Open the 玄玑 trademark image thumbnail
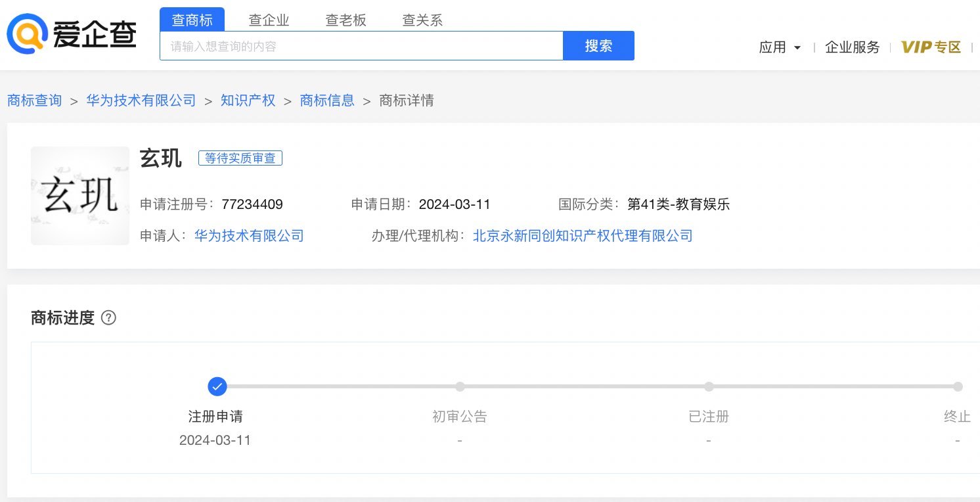This screenshot has height=502, width=980. (x=80, y=196)
